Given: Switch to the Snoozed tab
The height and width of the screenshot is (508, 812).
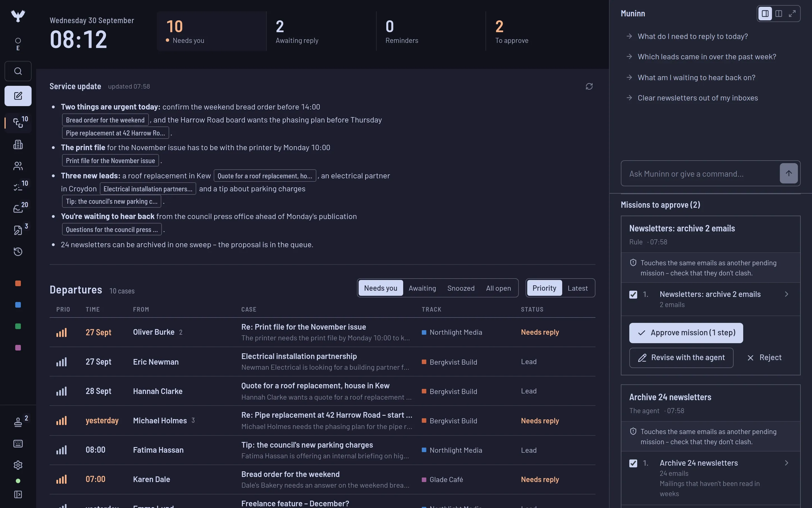Looking at the screenshot, I should point(461,288).
